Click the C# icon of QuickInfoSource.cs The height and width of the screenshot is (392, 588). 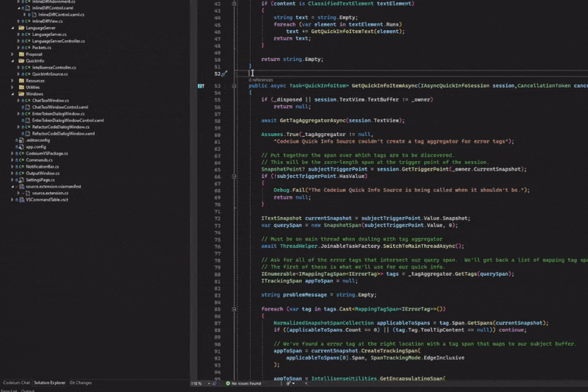click(27, 74)
